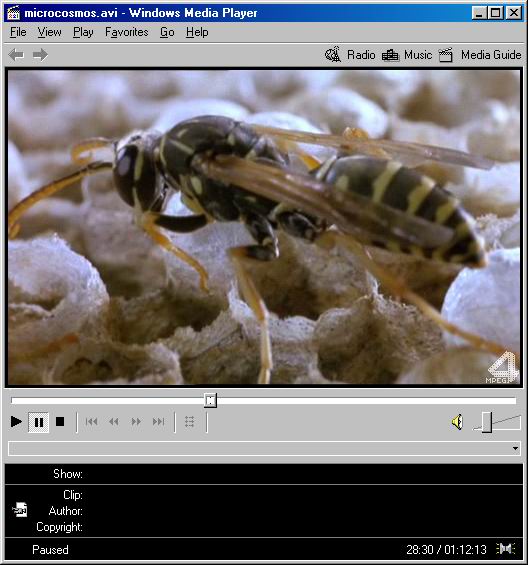
Task: Open the Play menu
Action: [x=83, y=32]
